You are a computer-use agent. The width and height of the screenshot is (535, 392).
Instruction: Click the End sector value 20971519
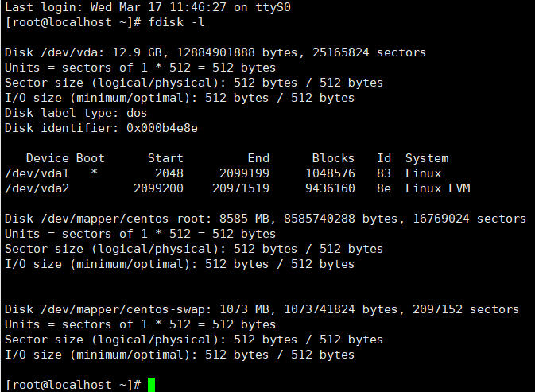(x=241, y=188)
